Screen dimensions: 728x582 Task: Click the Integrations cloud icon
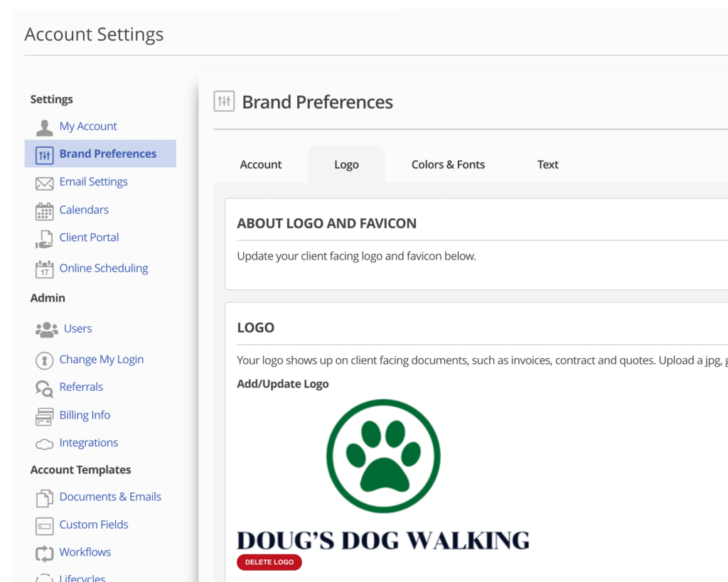coord(45,444)
